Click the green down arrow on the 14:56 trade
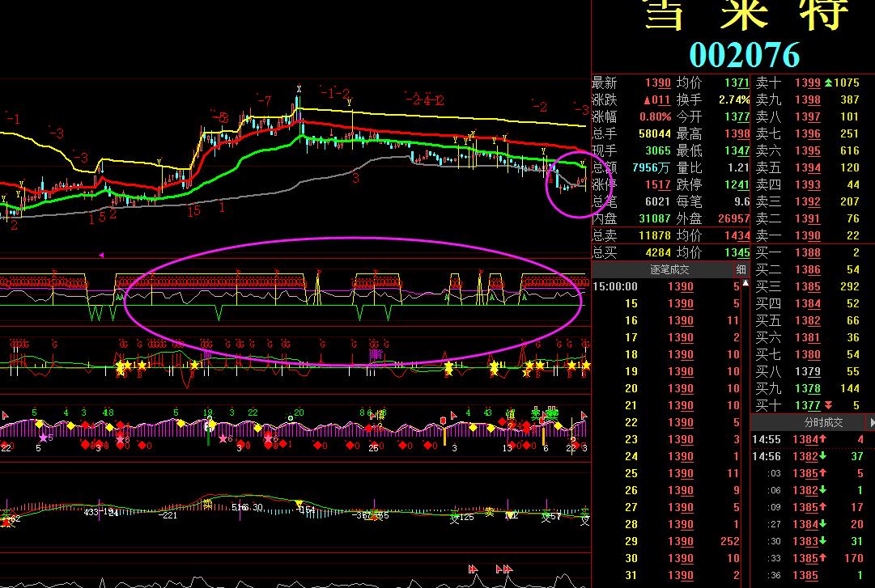The width and height of the screenshot is (875, 588). (823, 456)
